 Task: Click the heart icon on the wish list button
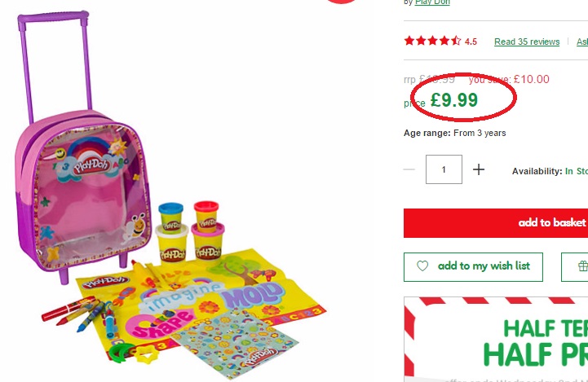coord(422,266)
